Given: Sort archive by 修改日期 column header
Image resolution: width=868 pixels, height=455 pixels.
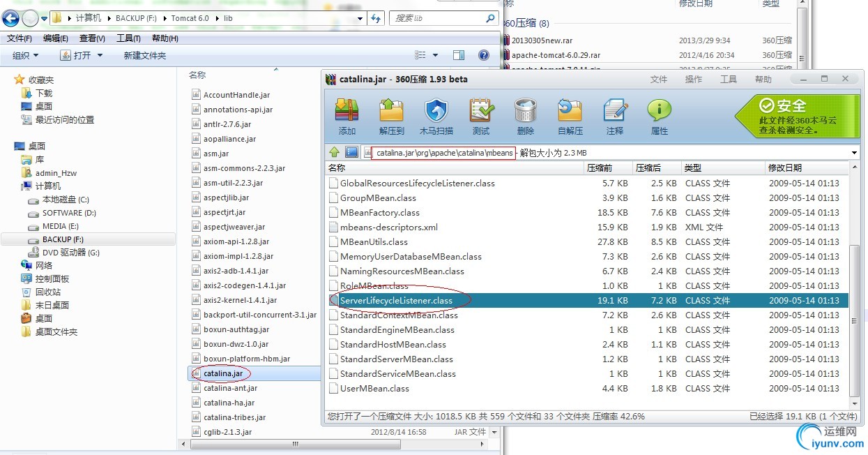Looking at the screenshot, I should tap(807, 168).
